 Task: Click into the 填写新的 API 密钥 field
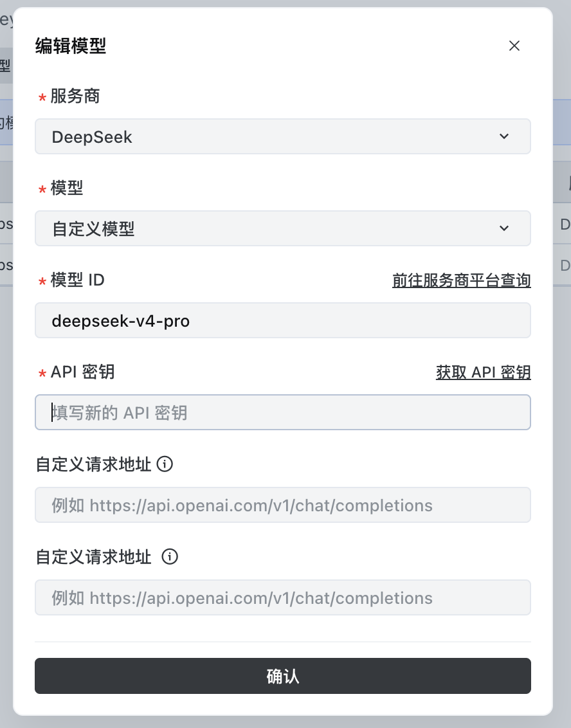click(x=283, y=412)
